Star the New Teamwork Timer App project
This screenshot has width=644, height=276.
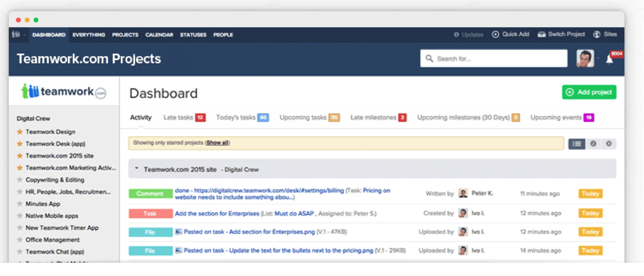[19, 227]
